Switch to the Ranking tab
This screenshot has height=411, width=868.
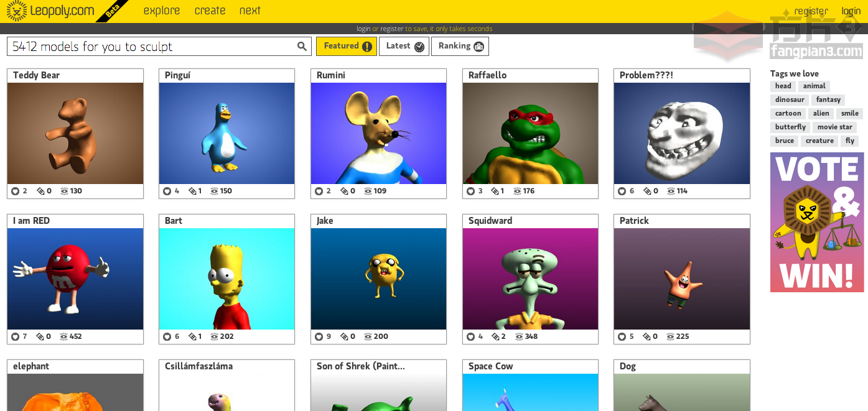pyautogui.click(x=460, y=46)
